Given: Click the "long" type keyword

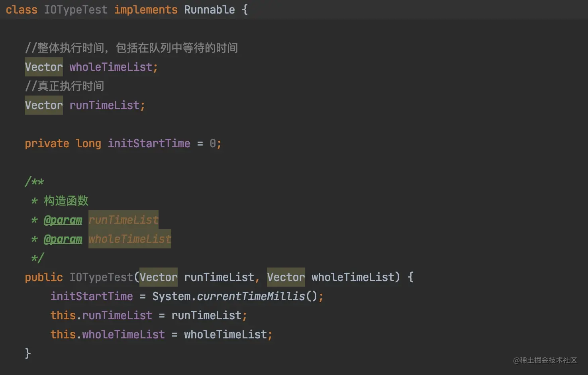Looking at the screenshot, I should click(x=88, y=143).
